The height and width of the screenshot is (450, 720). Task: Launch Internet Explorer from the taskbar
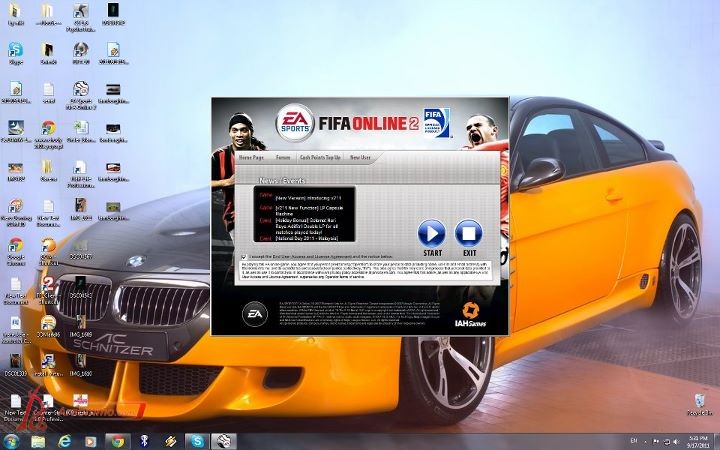tap(65, 440)
